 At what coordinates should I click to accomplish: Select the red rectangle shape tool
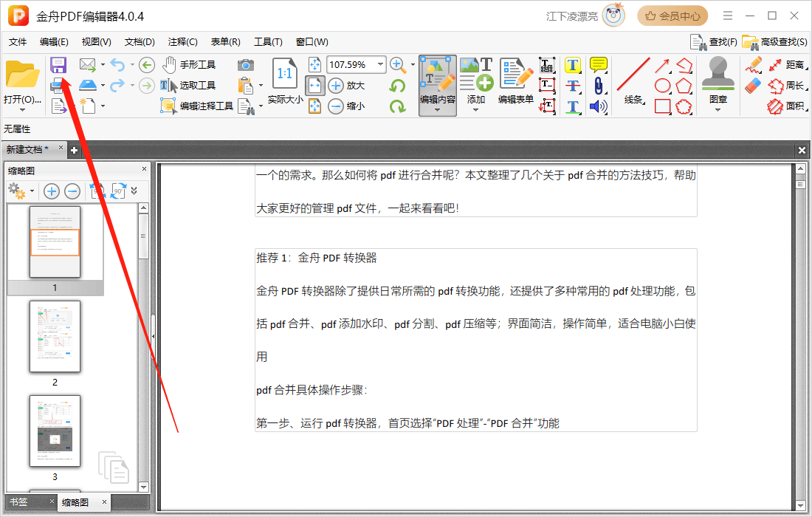tap(662, 106)
